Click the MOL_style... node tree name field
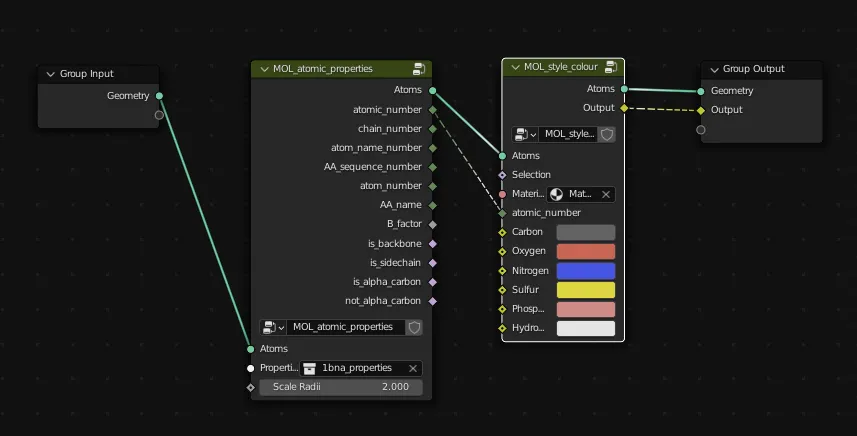The width and height of the screenshot is (857, 436). pos(568,134)
